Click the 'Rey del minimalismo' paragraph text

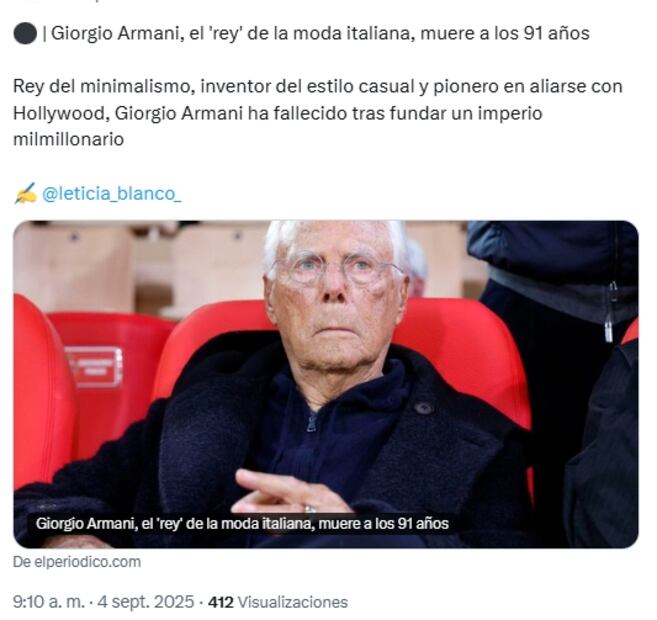[x=318, y=113]
